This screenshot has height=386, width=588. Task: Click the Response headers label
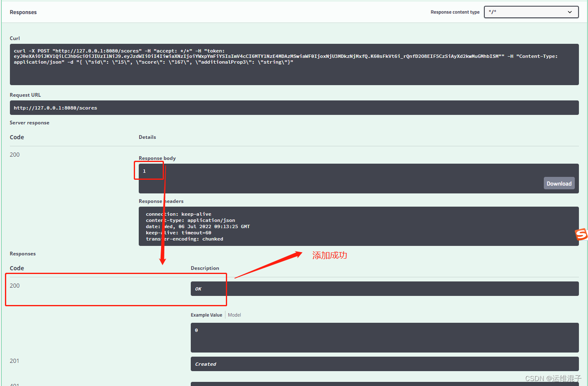tap(161, 201)
